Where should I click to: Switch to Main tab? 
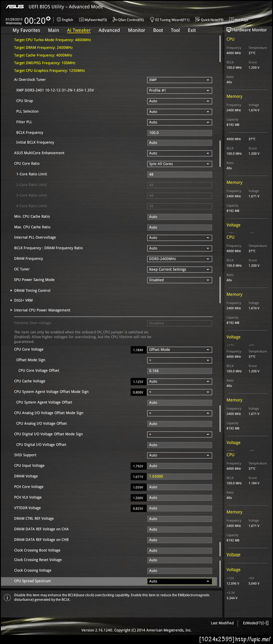[54, 30]
